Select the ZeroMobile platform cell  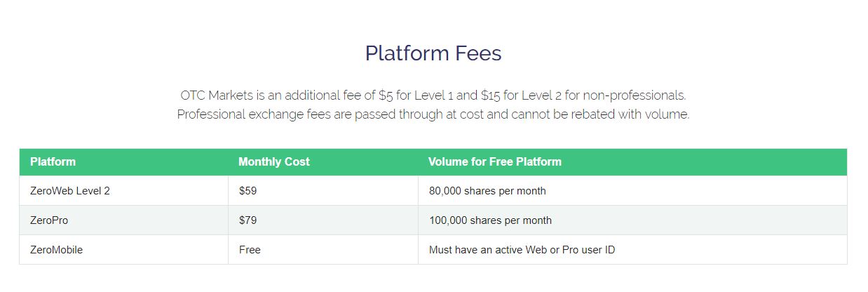[123, 249]
